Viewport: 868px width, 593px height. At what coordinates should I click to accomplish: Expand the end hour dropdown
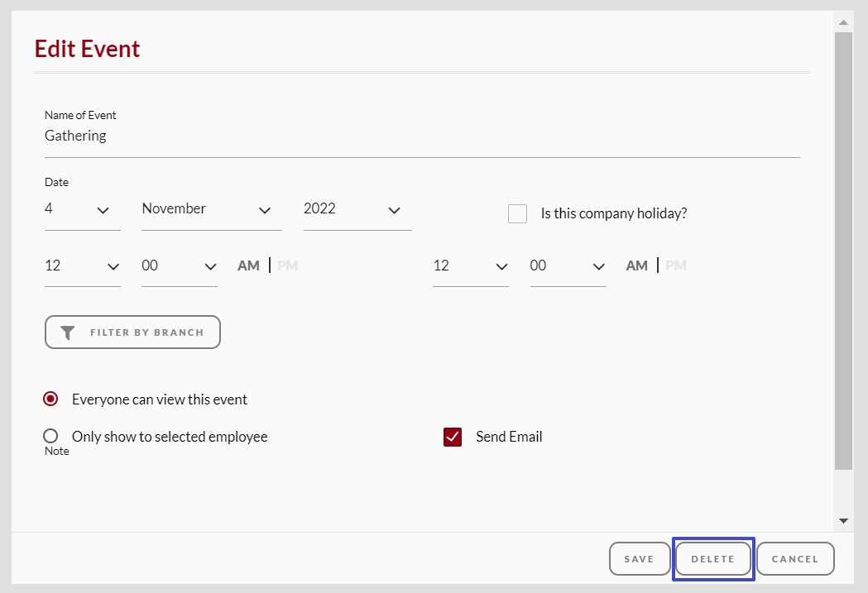470,266
